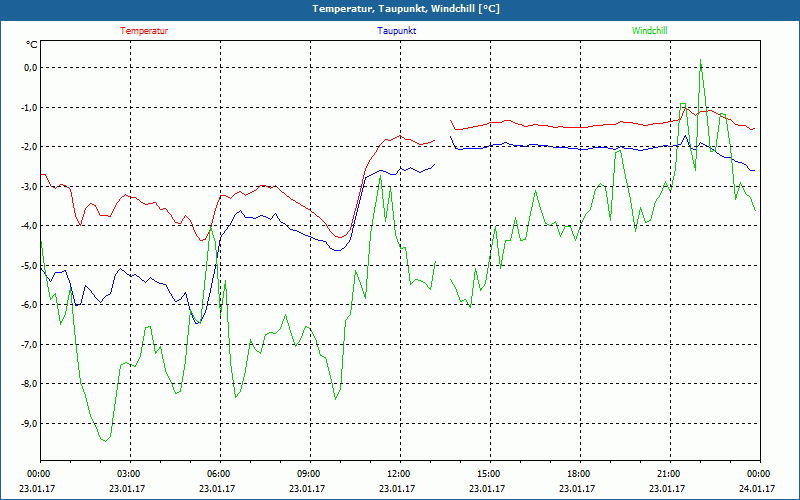Click the "00:00" time label above 24.01.17
Image resolution: width=800 pixels, height=500 pixels.
tap(758, 474)
